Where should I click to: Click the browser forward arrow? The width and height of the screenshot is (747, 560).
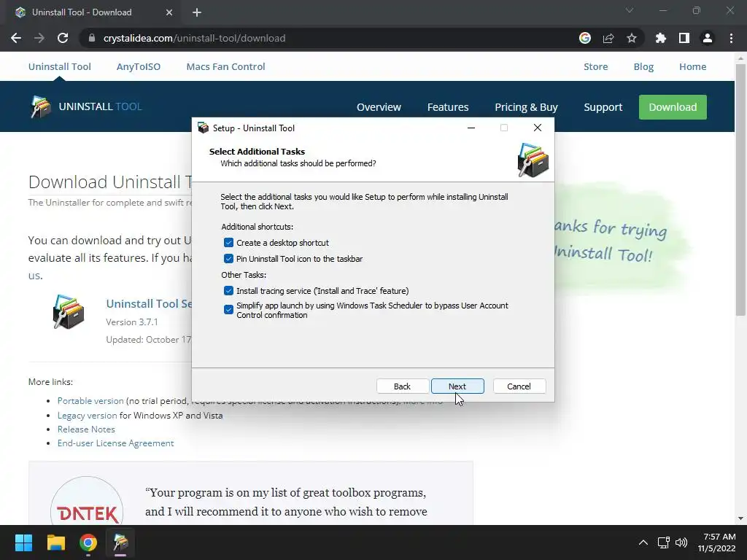click(39, 38)
